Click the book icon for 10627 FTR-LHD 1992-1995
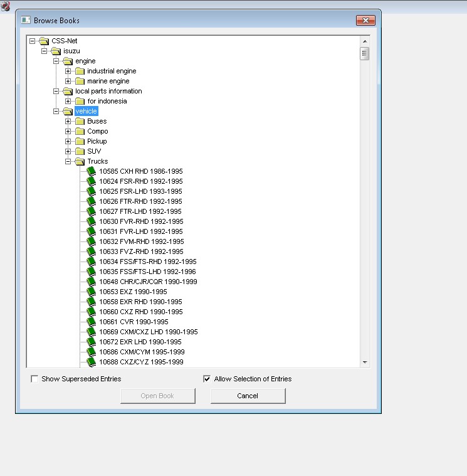The height and width of the screenshot is (476, 467). (x=91, y=211)
